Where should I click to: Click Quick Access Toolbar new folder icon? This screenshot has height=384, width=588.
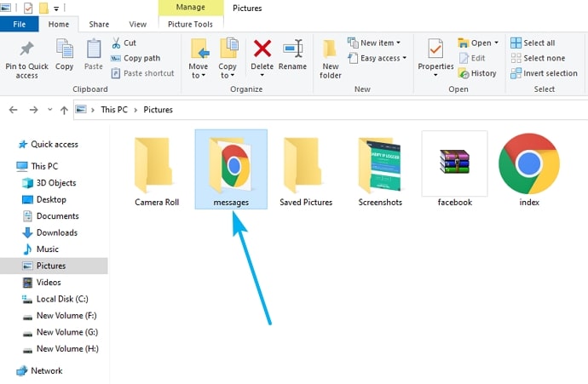tap(43, 8)
